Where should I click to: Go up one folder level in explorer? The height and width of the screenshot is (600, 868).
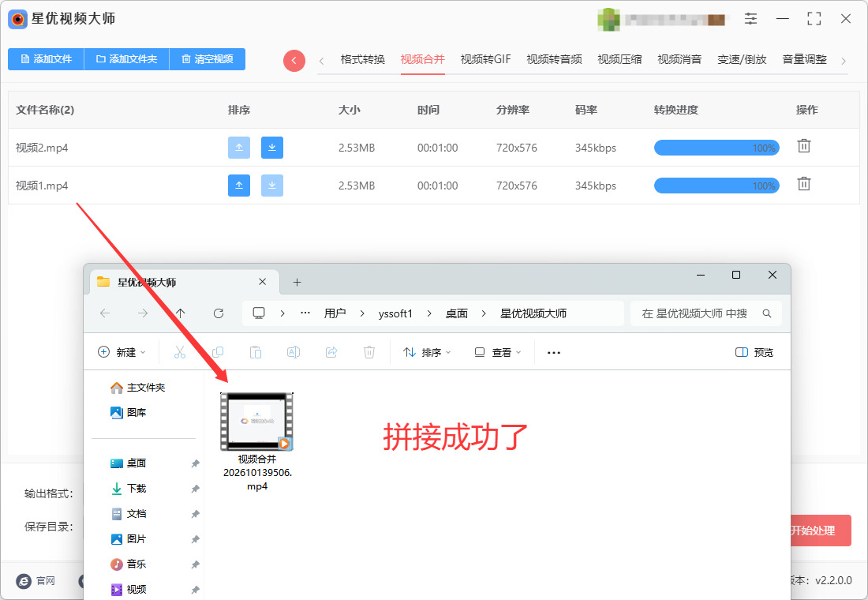click(x=181, y=313)
